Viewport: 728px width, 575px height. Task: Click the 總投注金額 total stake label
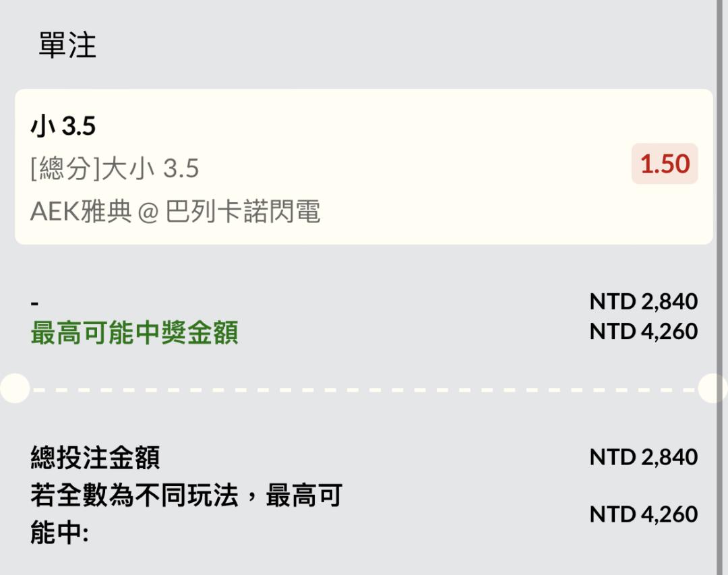95,458
